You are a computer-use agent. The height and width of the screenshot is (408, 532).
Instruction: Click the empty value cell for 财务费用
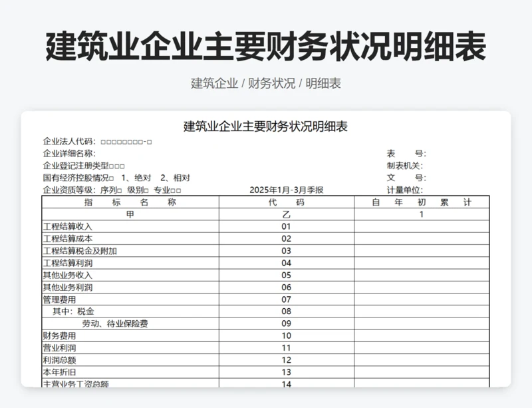(x=422, y=336)
